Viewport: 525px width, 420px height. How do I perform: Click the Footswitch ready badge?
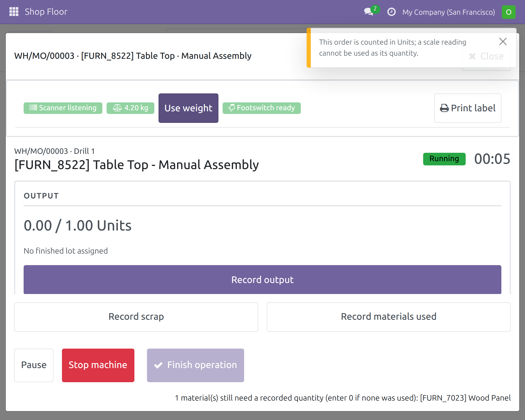(262, 108)
